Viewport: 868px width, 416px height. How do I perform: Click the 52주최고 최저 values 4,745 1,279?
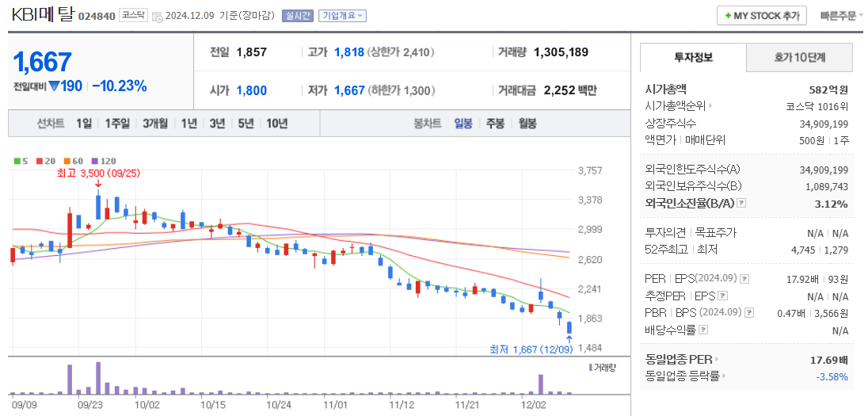tap(820, 250)
